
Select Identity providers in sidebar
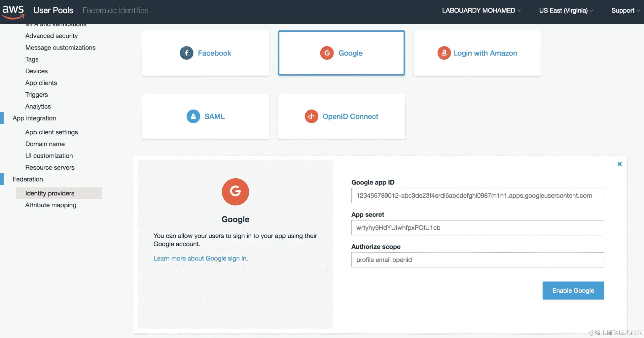(59, 193)
